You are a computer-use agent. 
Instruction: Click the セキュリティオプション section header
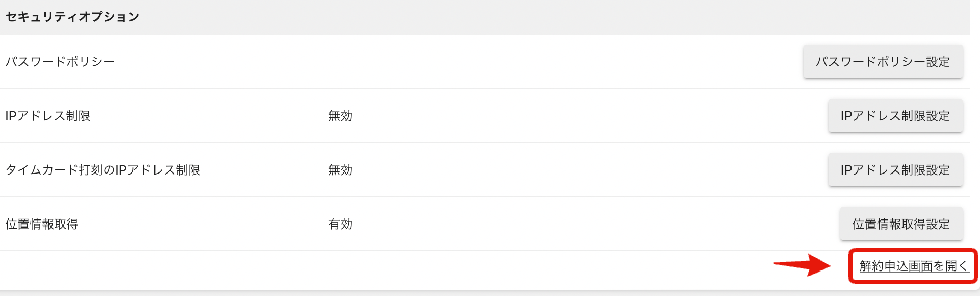(72, 17)
